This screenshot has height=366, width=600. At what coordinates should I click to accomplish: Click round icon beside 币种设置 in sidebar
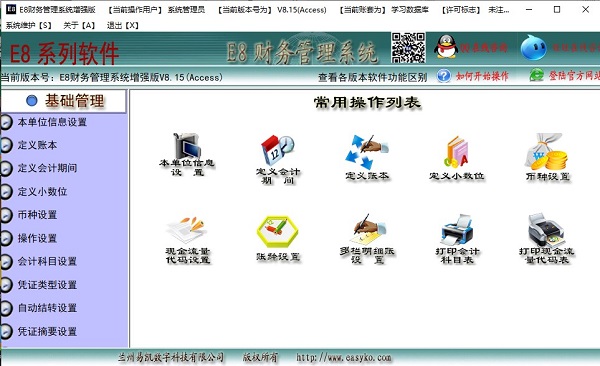click(5, 215)
